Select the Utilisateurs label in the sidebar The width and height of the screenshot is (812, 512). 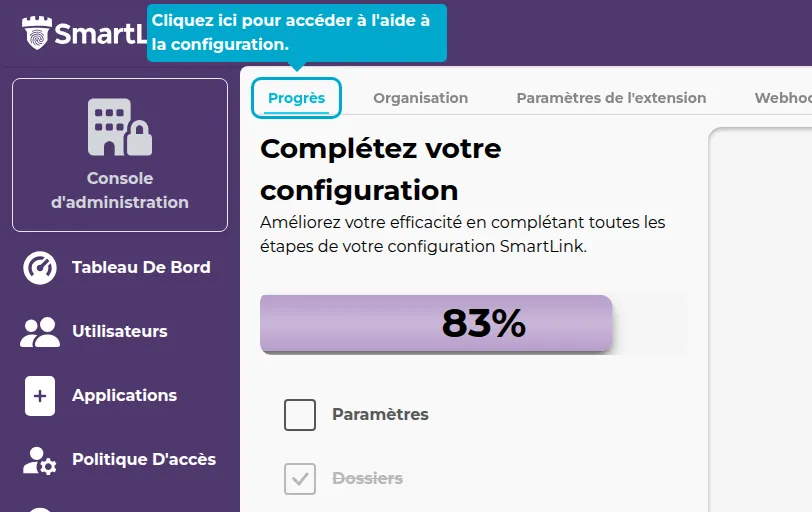pos(120,332)
